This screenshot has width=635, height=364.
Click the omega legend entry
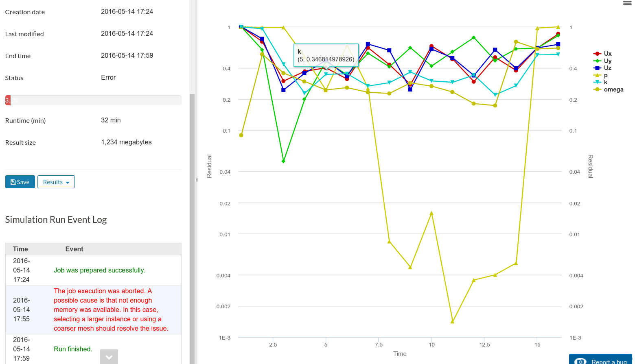pos(613,89)
